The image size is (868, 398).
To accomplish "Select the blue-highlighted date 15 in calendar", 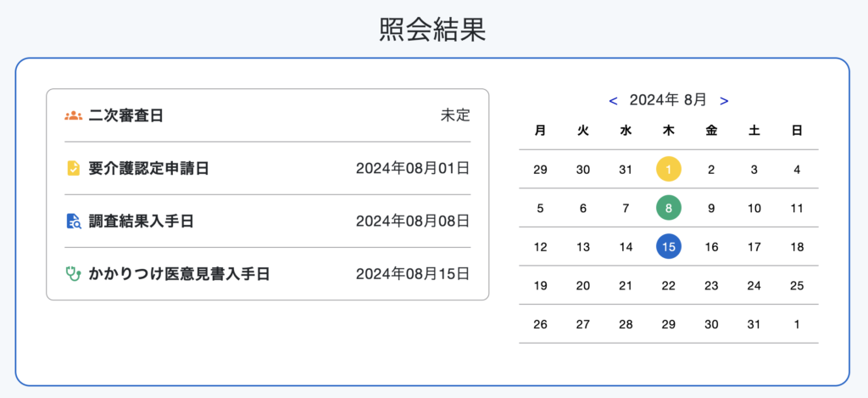I will coord(669,247).
